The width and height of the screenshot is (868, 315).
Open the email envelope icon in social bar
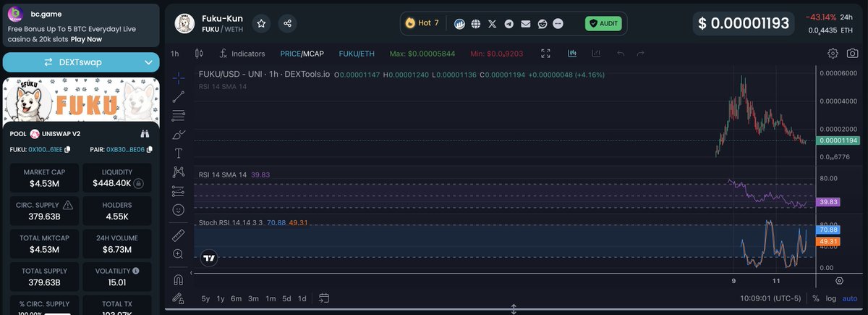(x=526, y=23)
